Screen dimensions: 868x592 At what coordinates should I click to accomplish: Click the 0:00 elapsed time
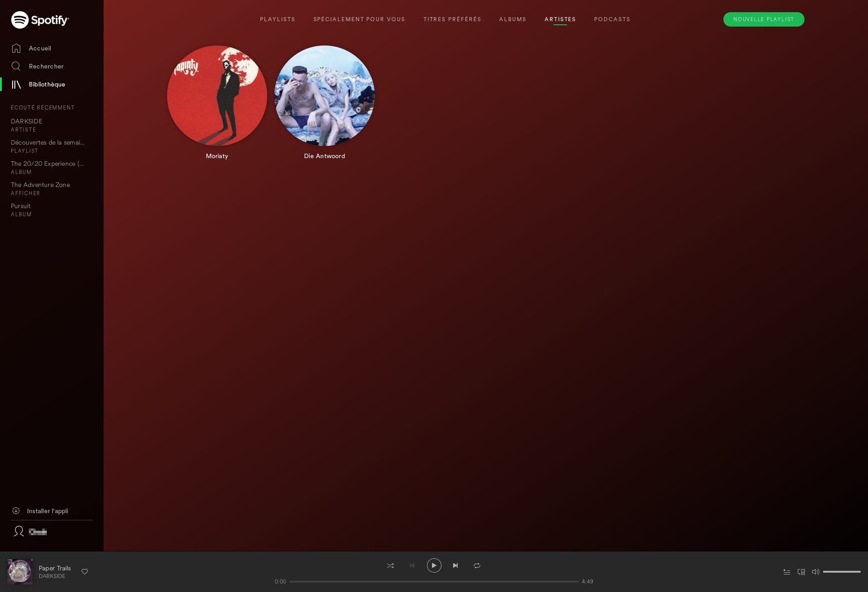point(280,582)
